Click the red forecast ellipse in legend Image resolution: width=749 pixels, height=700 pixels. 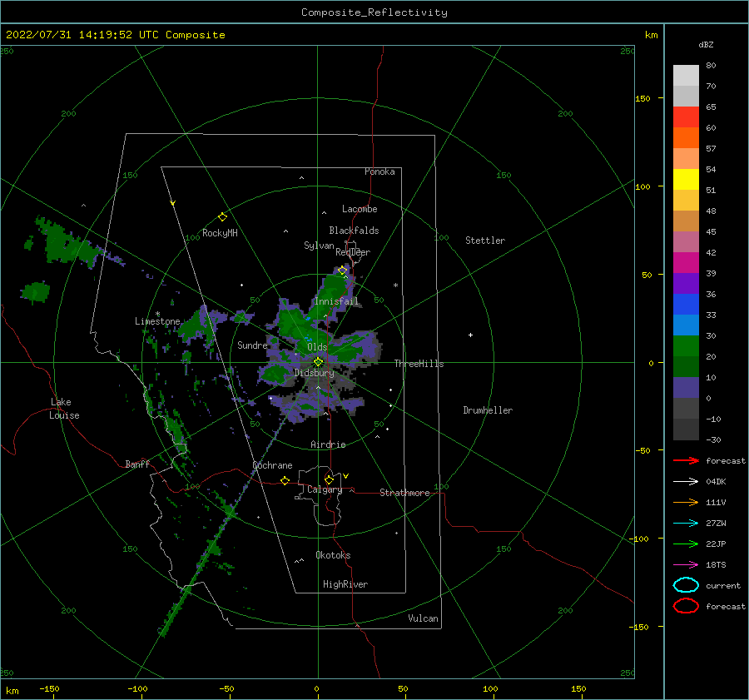pyautogui.click(x=686, y=606)
